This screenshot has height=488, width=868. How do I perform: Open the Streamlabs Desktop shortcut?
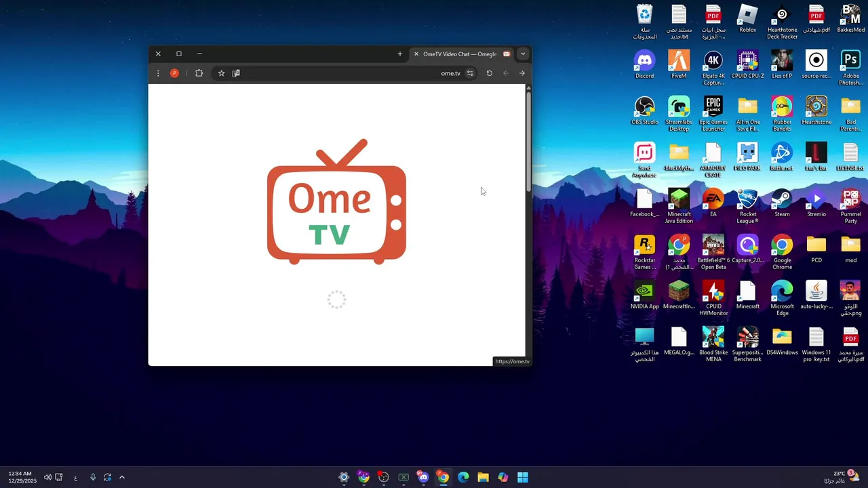tap(679, 114)
